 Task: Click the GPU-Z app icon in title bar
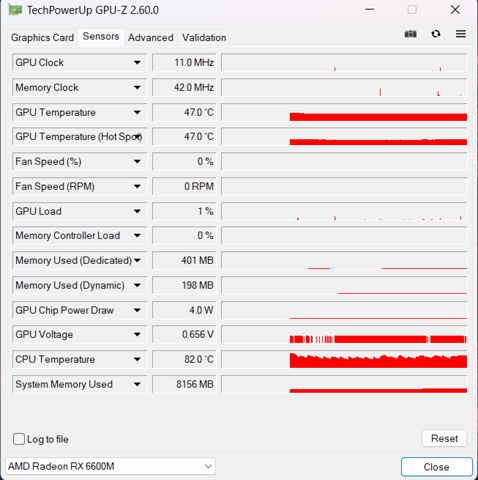click(x=15, y=10)
